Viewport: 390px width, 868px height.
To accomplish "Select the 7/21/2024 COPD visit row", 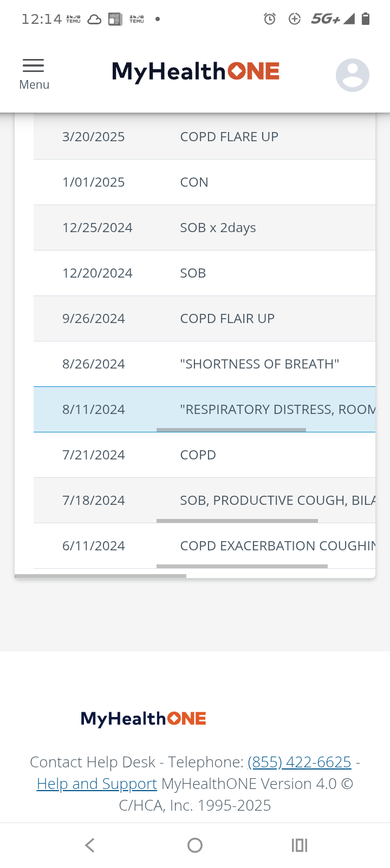I will [204, 455].
